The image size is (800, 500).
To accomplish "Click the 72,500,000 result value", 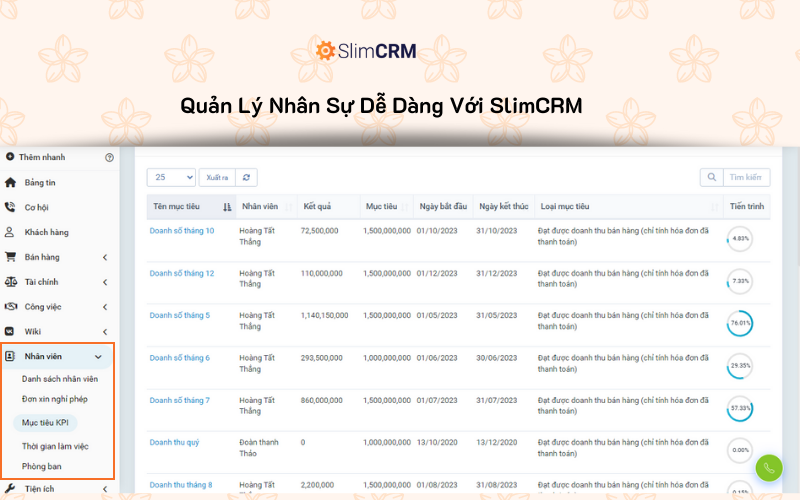I will [x=319, y=231].
